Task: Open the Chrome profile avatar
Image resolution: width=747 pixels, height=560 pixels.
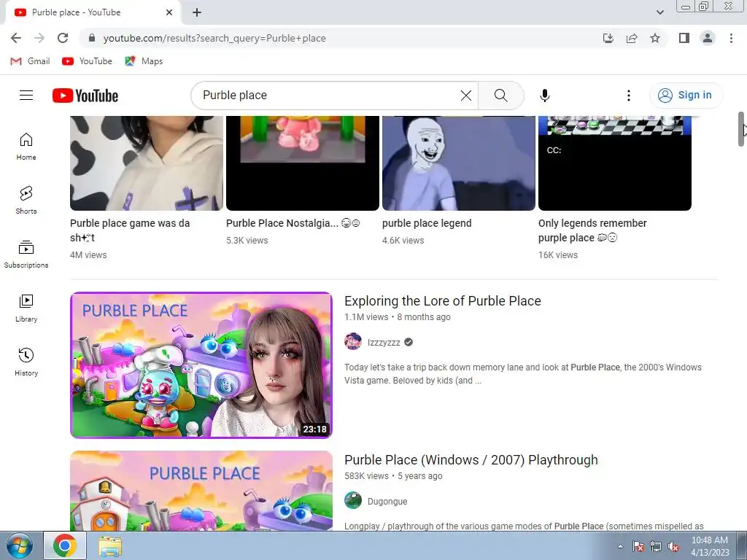Action: [x=708, y=38]
